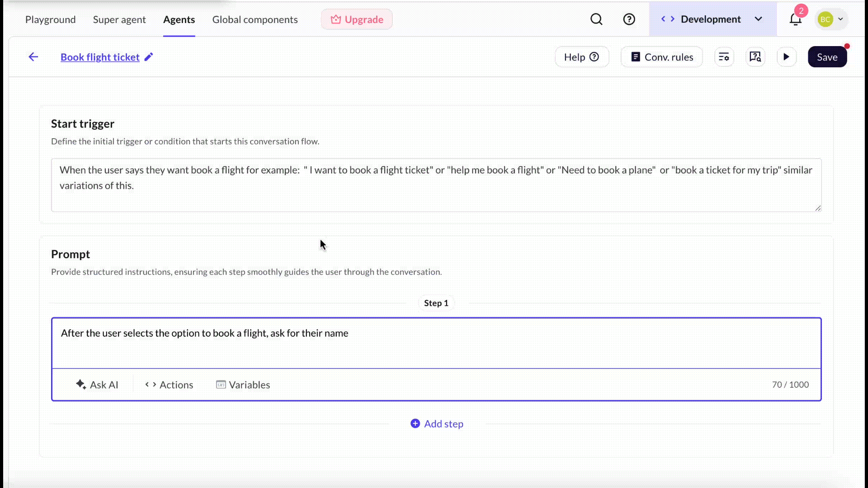Open Conv. rules panel
868x488 pixels.
pos(661,56)
